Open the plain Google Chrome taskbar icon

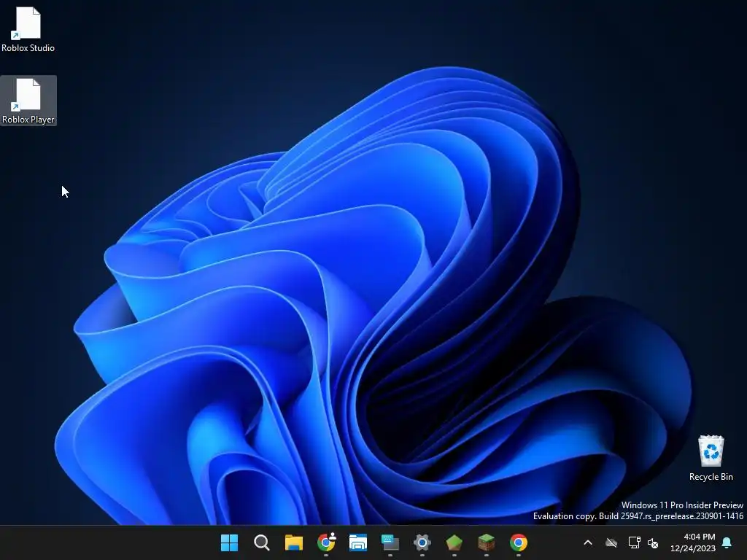tap(519, 542)
